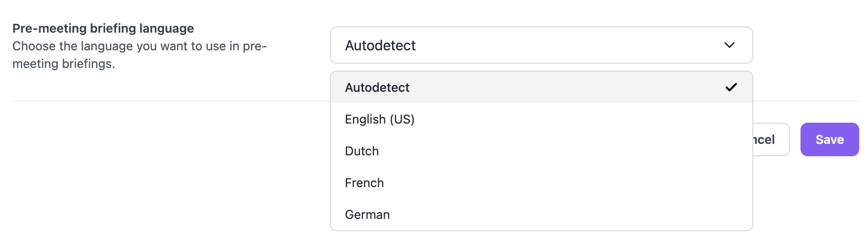Click the selected Autodetect value in the collapsed field
Screen dimensions: 868x248
tap(380, 45)
